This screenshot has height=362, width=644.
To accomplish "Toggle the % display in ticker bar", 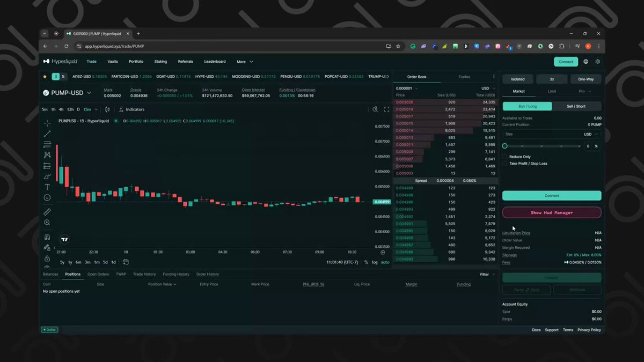I will tap(63, 77).
